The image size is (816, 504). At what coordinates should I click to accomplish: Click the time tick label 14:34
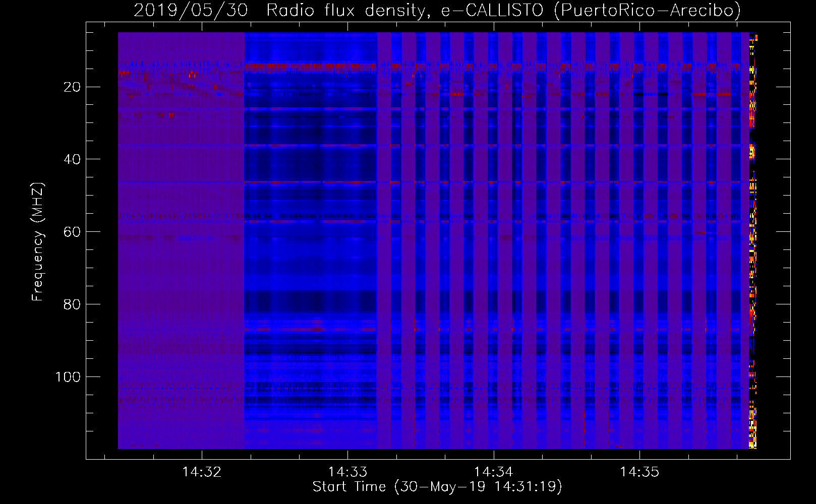point(494,472)
